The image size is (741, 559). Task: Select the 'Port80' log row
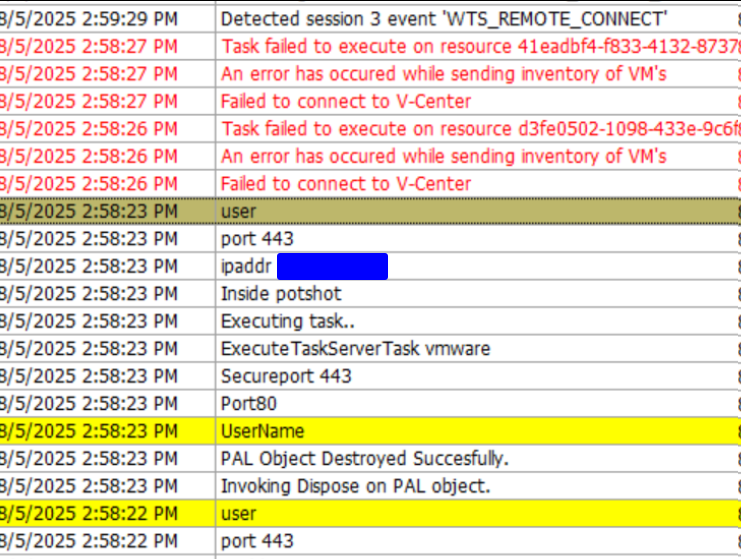(248, 404)
